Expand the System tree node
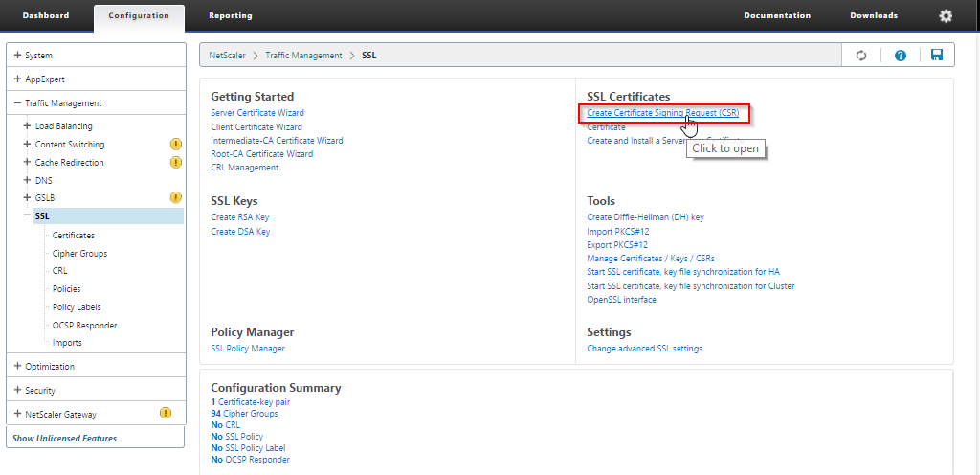This screenshot has width=980, height=475. tap(18, 56)
